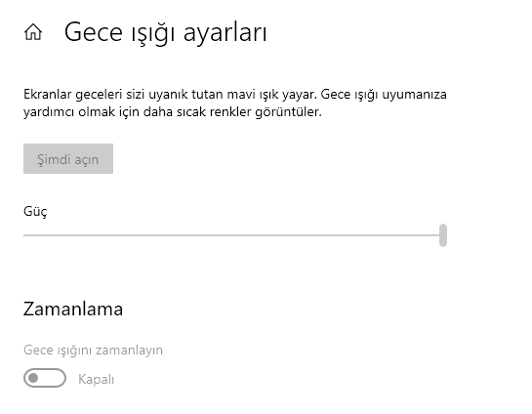Click the 'Gece ışığı ayarları' page title
The height and width of the screenshot is (414, 532).
pos(166,32)
